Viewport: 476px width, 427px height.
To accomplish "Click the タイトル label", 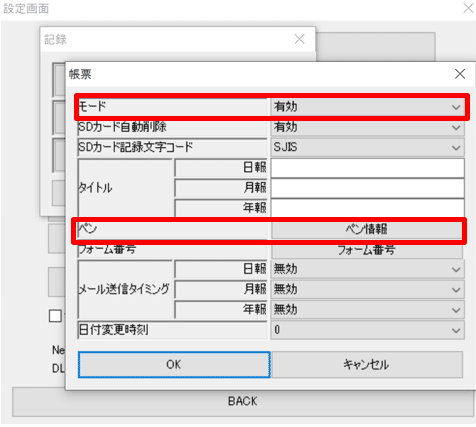I will pos(95,188).
